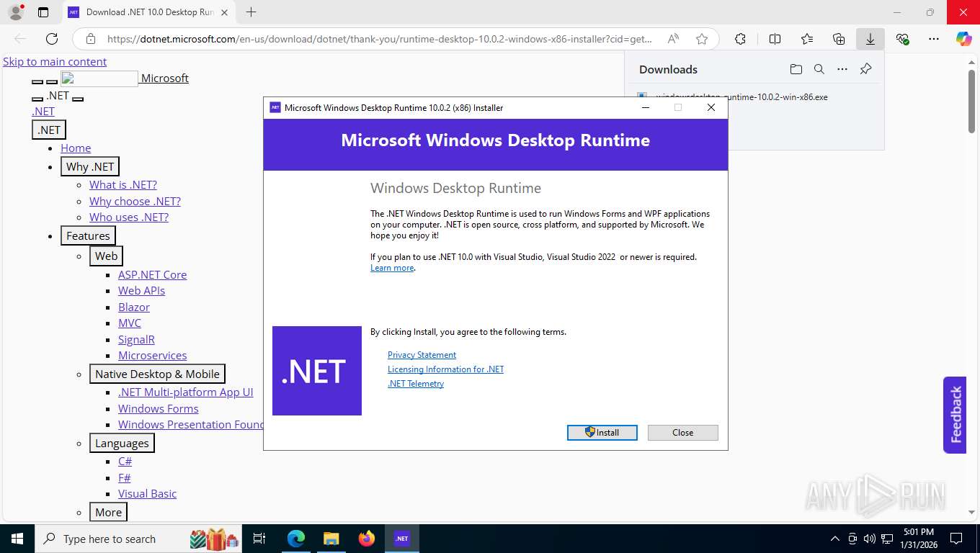The image size is (980, 553).
Task: Click the Read aloud icon in address bar
Action: coord(673,39)
